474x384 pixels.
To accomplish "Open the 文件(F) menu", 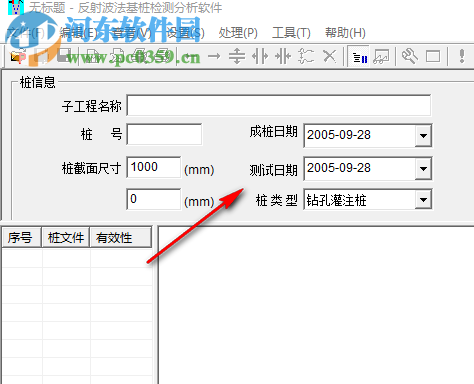I will pos(25,33).
